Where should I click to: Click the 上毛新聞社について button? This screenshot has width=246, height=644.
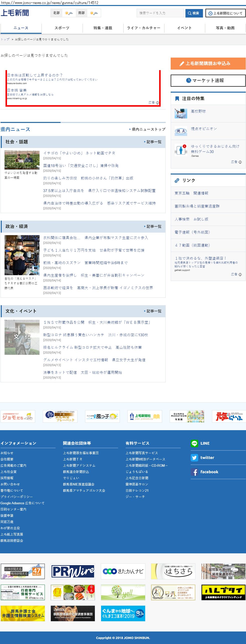click(x=225, y=13)
